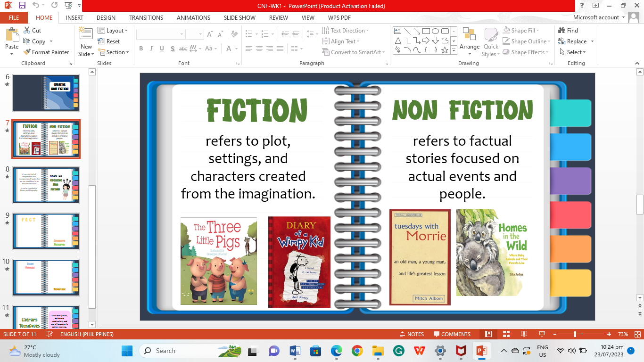
Task: Switch to the DESIGN tab
Action: 106,18
